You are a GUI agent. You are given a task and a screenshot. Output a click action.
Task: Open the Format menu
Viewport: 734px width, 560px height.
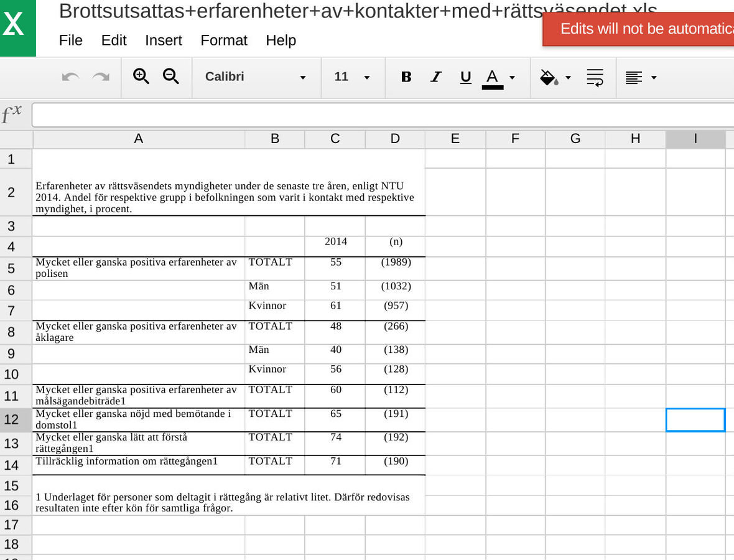(224, 40)
